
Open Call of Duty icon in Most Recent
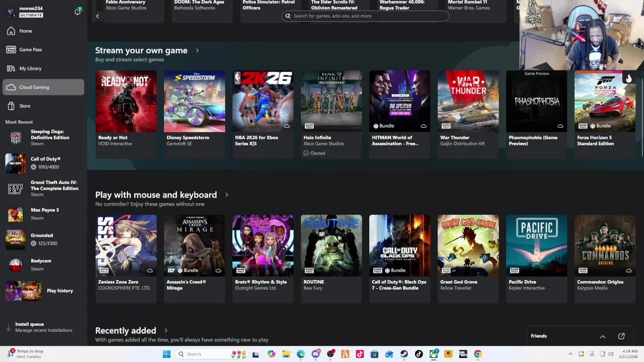(16, 163)
